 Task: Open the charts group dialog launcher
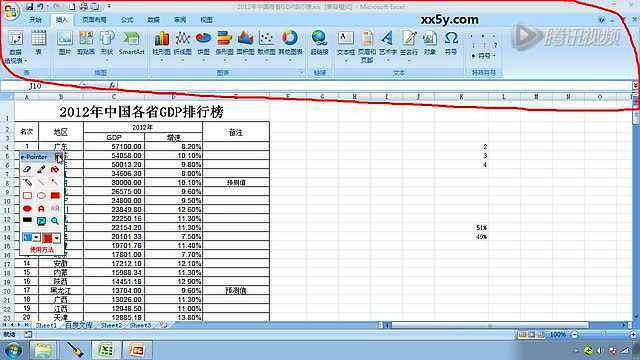[301, 72]
